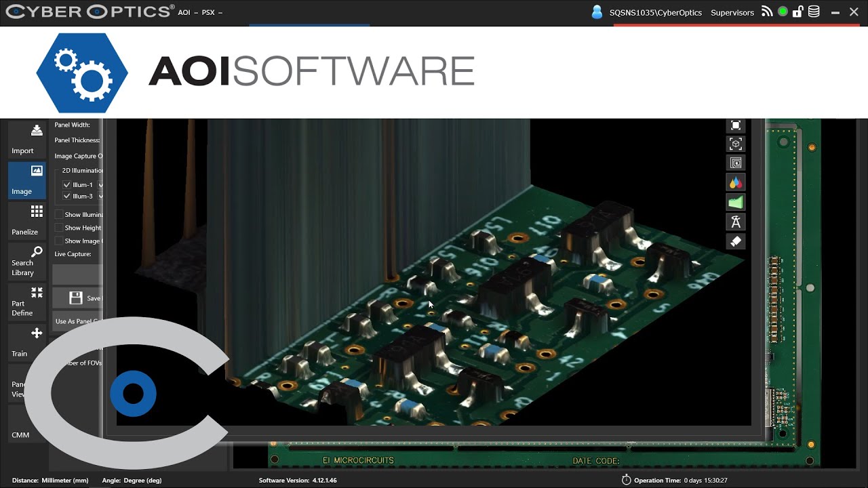Select the compass measurement tool

pyautogui.click(x=735, y=222)
